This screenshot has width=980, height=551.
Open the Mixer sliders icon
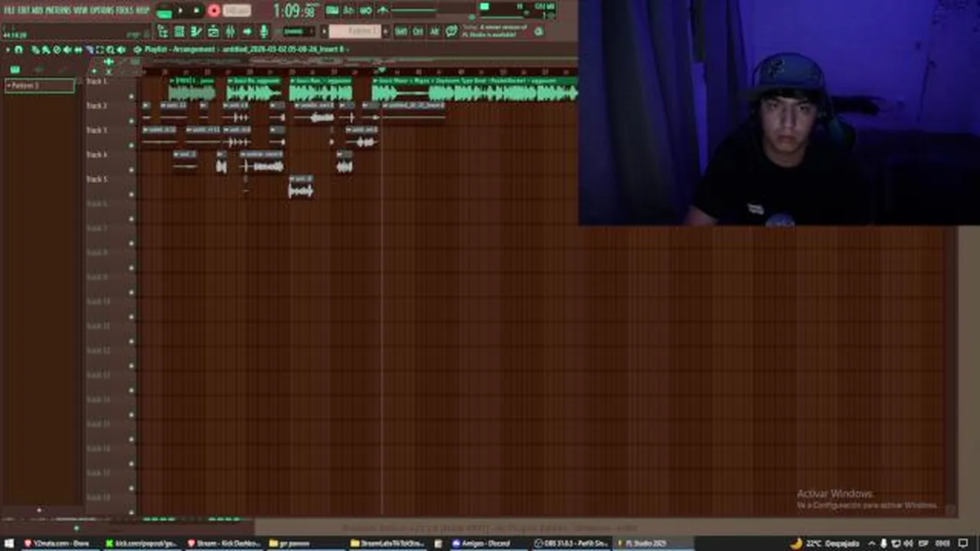pyautogui.click(x=230, y=31)
